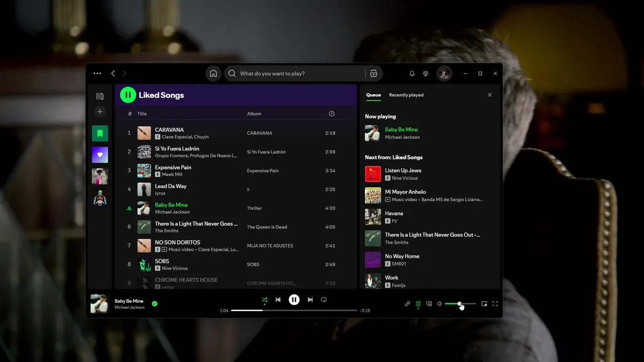This screenshot has width=644, height=362.
Task: Open Friend Activity icon
Action: pos(426,73)
